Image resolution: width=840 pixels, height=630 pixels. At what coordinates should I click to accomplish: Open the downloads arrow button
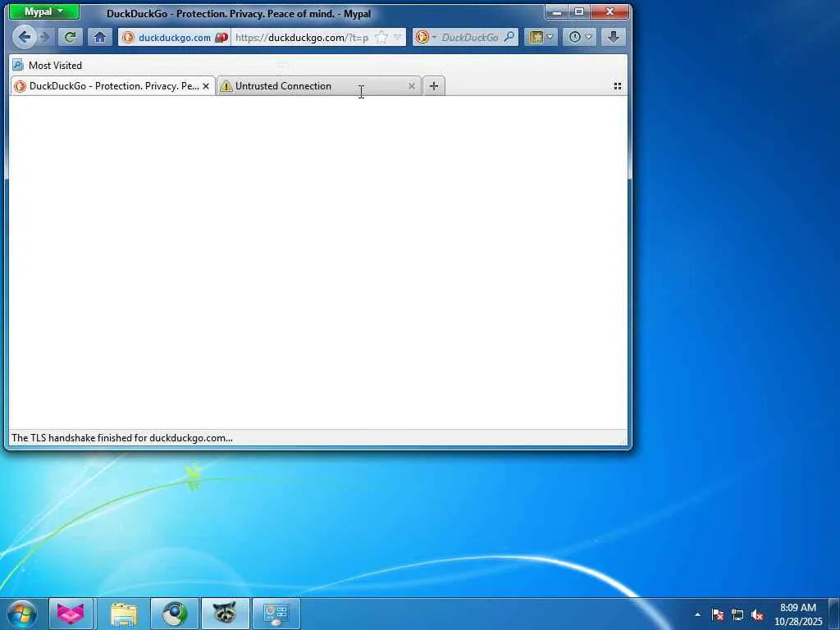[614, 37]
